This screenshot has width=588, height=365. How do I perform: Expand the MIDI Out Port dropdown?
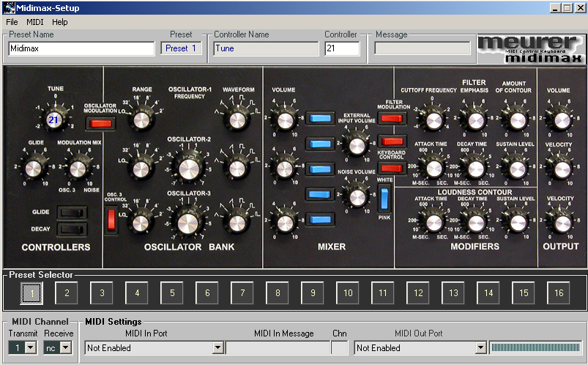tap(481, 347)
